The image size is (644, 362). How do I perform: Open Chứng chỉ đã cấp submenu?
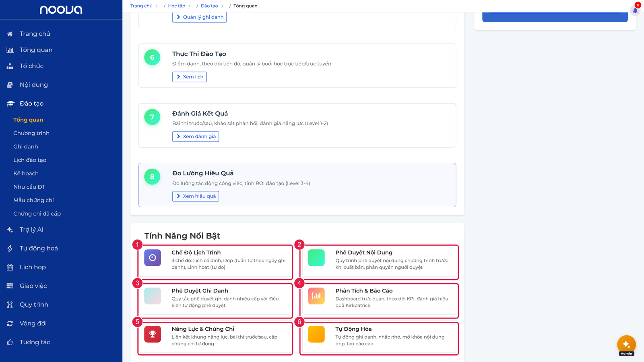(x=37, y=214)
